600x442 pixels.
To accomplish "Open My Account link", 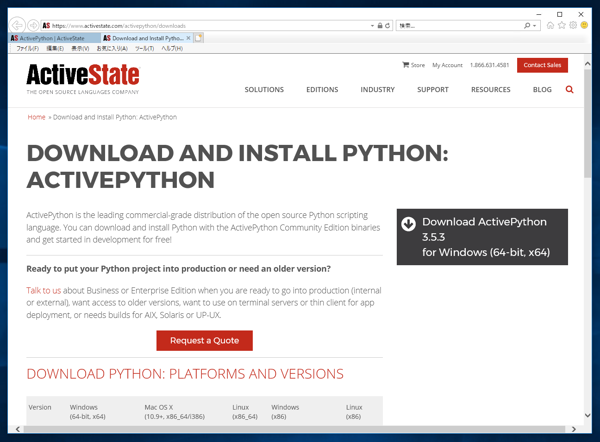I will pyautogui.click(x=447, y=65).
